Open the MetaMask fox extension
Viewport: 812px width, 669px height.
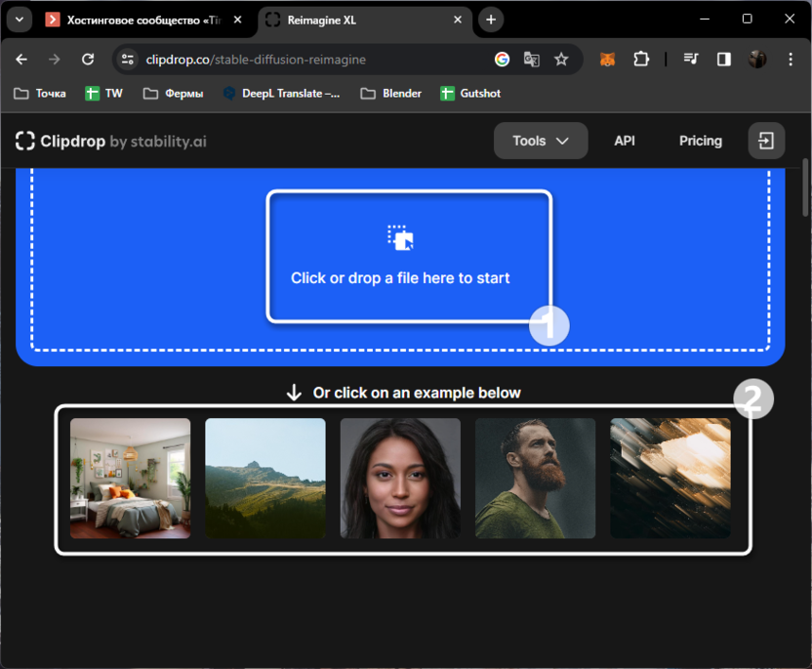607,60
